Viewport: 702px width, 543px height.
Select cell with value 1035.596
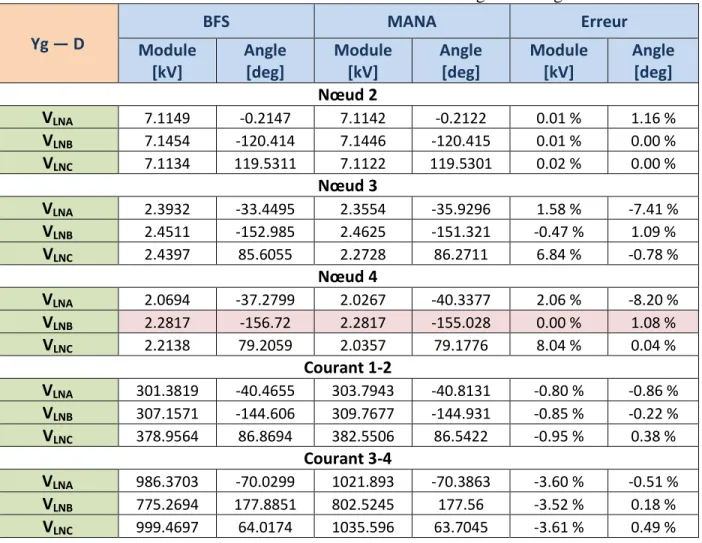click(x=363, y=526)
